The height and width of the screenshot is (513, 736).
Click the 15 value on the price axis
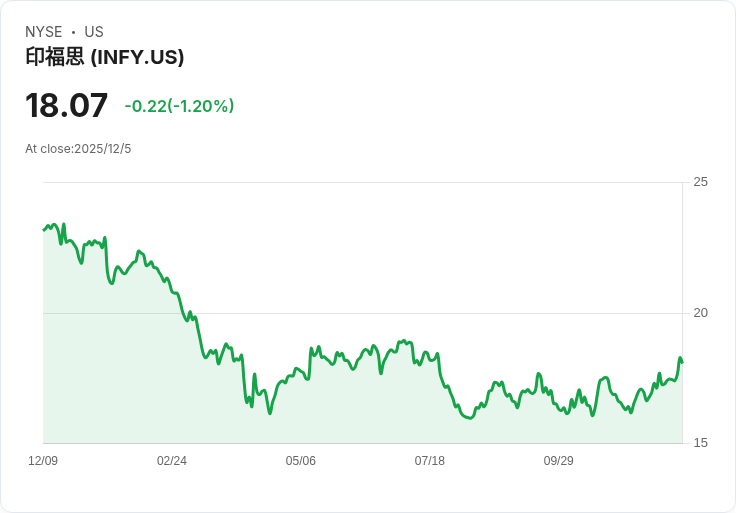point(700,443)
